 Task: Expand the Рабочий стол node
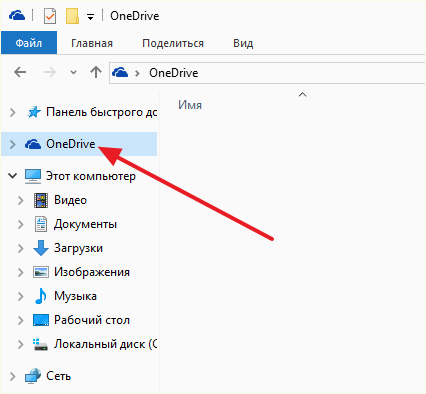(21, 320)
